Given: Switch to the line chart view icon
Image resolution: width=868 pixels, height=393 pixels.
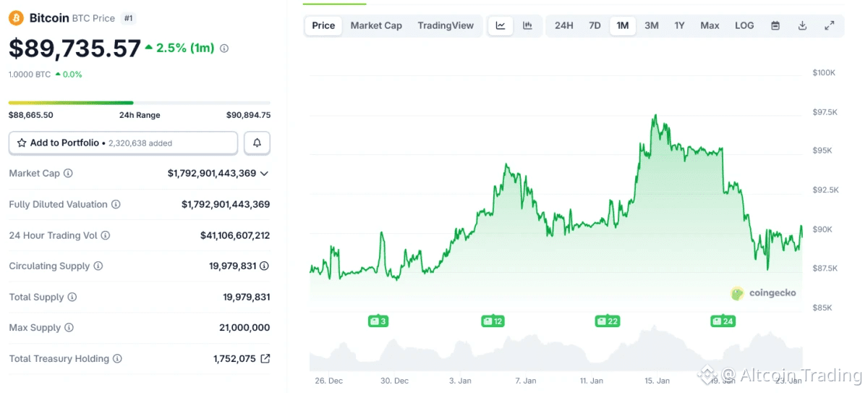Looking at the screenshot, I should pos(501,25).
